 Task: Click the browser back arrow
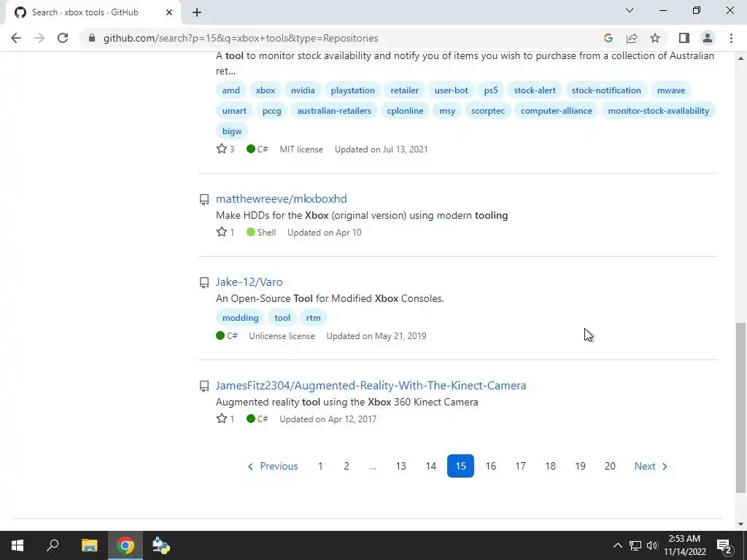(x=16, y=38)
